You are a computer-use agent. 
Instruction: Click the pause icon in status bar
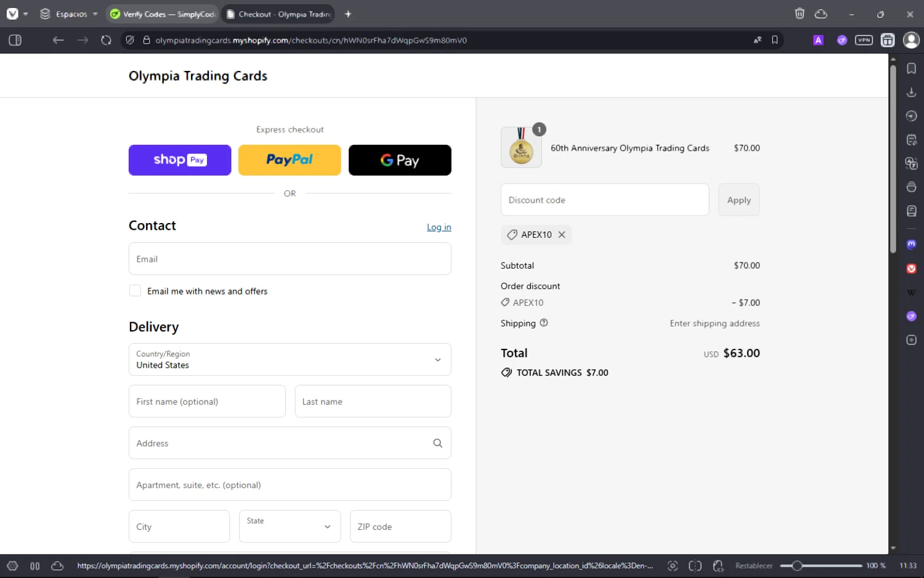pyautogui.click(x=35, y=566)
